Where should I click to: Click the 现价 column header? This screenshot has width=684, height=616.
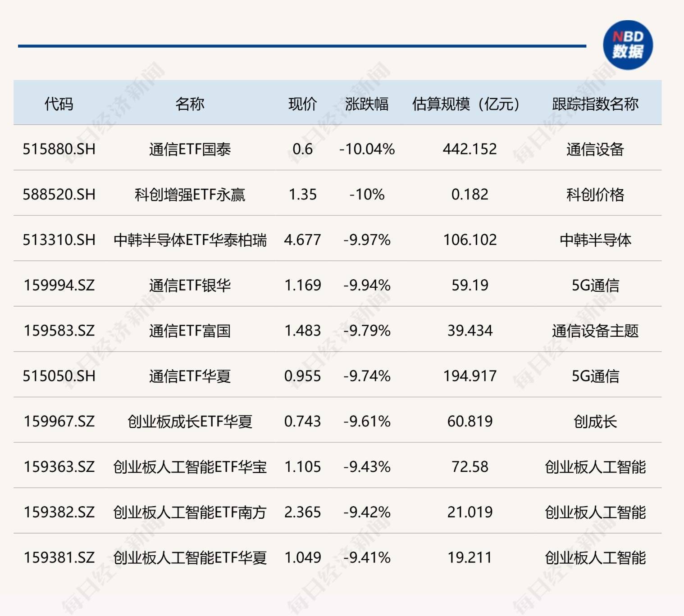point(302,104)
